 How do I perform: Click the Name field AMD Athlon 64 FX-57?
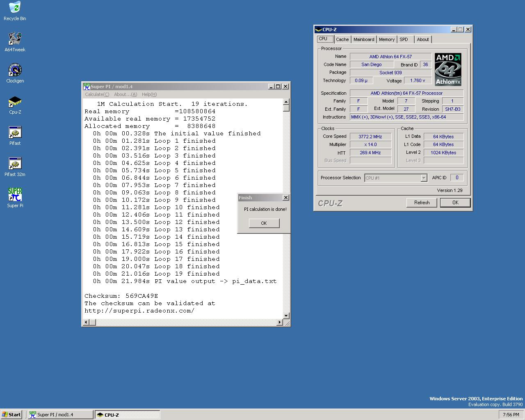[390, 57]
